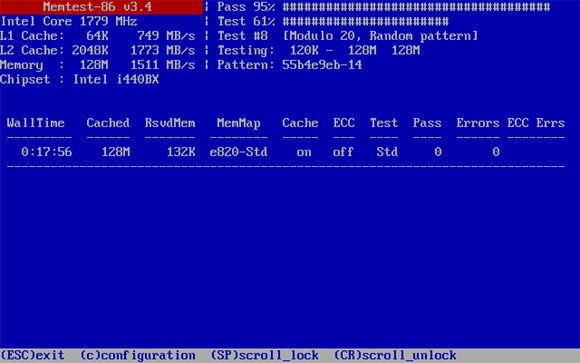Click the Memtest-86 v3.4 red title banner

(x=101, y=7)
